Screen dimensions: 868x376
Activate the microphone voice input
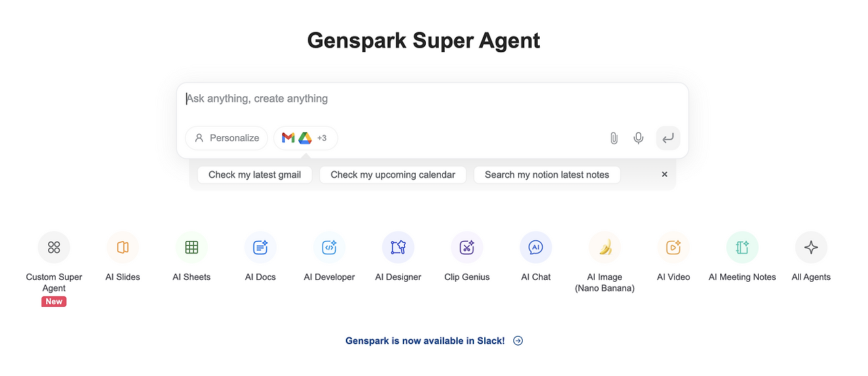tap(638, 138)
